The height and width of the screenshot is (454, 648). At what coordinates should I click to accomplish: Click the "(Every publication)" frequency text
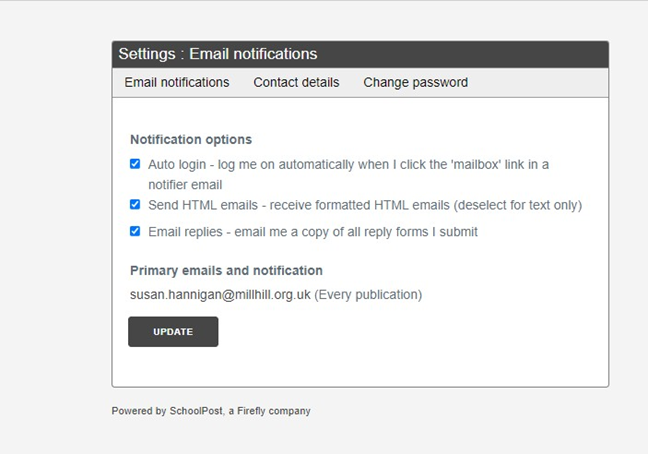coord(368,295)
